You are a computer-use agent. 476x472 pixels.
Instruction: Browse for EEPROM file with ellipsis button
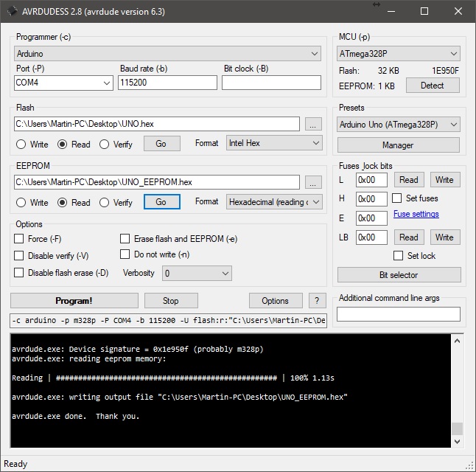313,182
